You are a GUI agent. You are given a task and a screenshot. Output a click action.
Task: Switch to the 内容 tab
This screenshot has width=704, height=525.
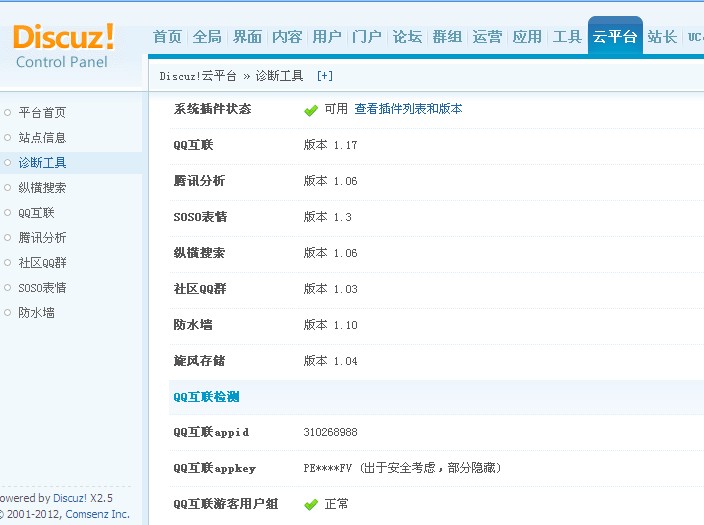[287, 37]
